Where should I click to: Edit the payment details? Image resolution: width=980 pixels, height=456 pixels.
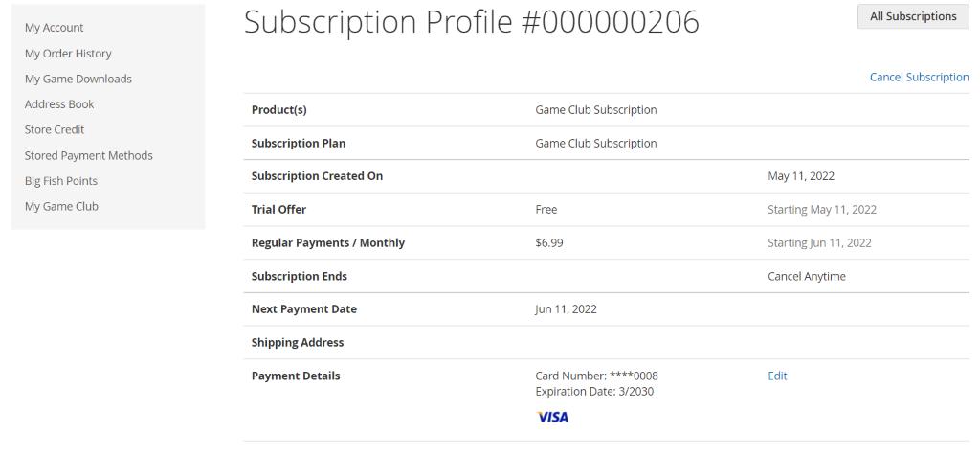(777, 376)
